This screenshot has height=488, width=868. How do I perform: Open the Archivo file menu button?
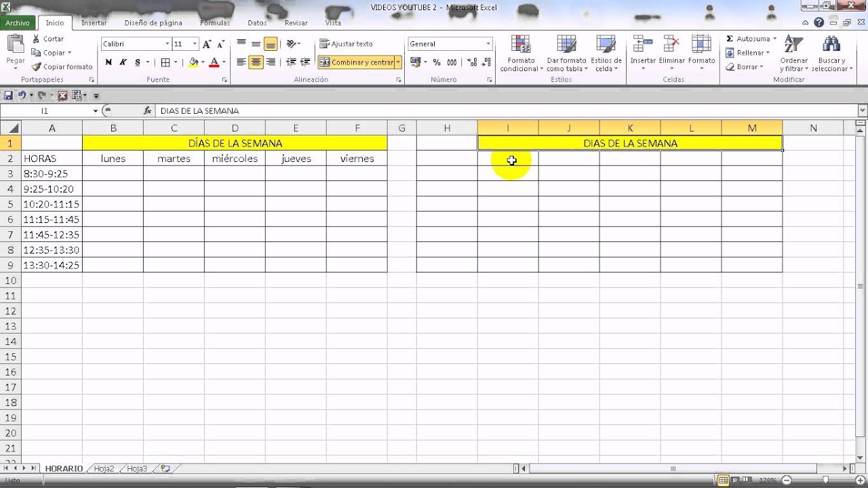[x=18, y=22]
